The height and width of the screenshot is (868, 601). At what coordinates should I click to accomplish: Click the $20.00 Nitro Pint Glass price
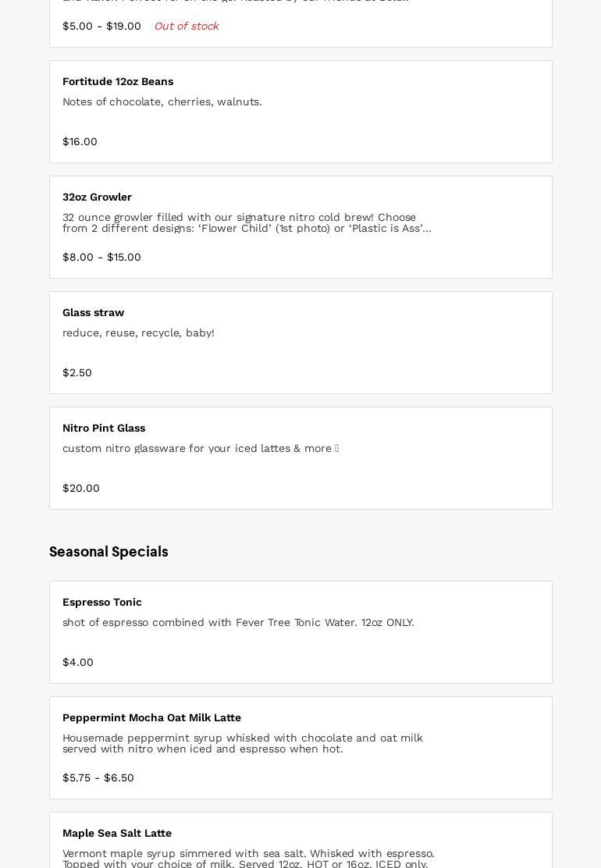81,488
